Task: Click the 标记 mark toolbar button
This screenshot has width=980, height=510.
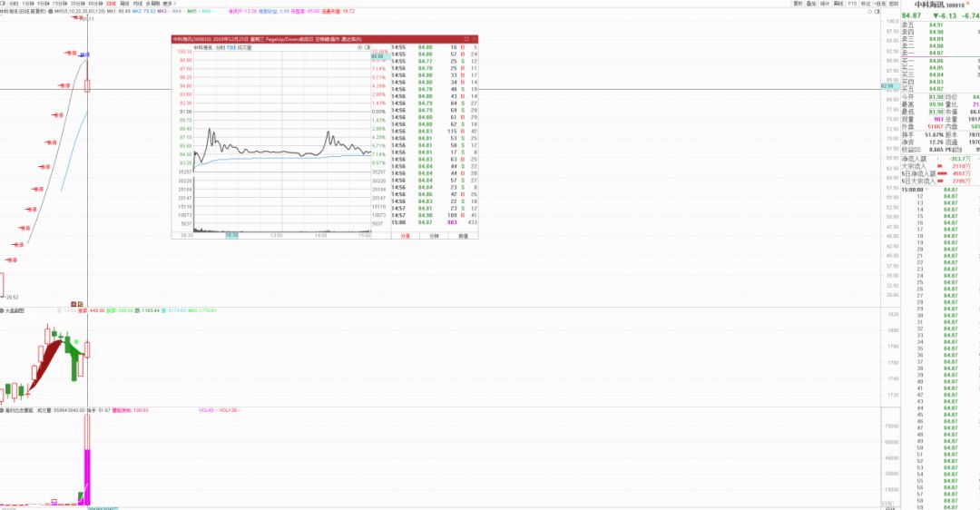Action: (x=866, y=3)
